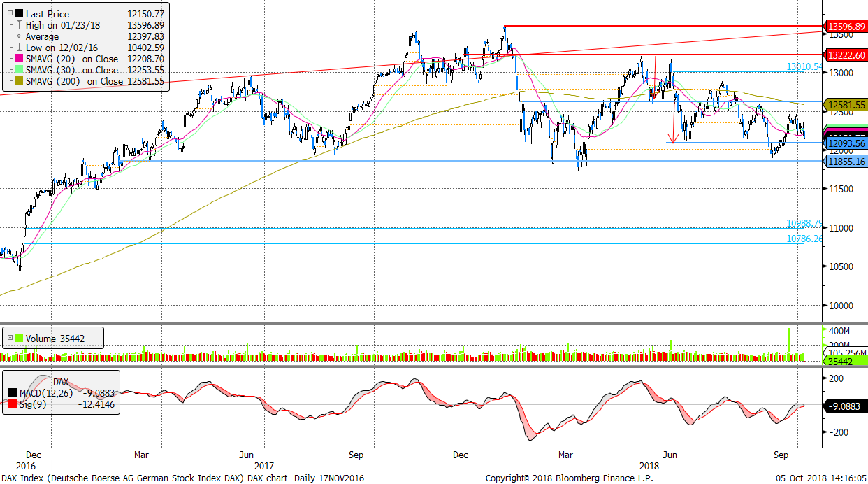
Task: Click the red 13596.89 price-axis tag
Action: [846, 27]
